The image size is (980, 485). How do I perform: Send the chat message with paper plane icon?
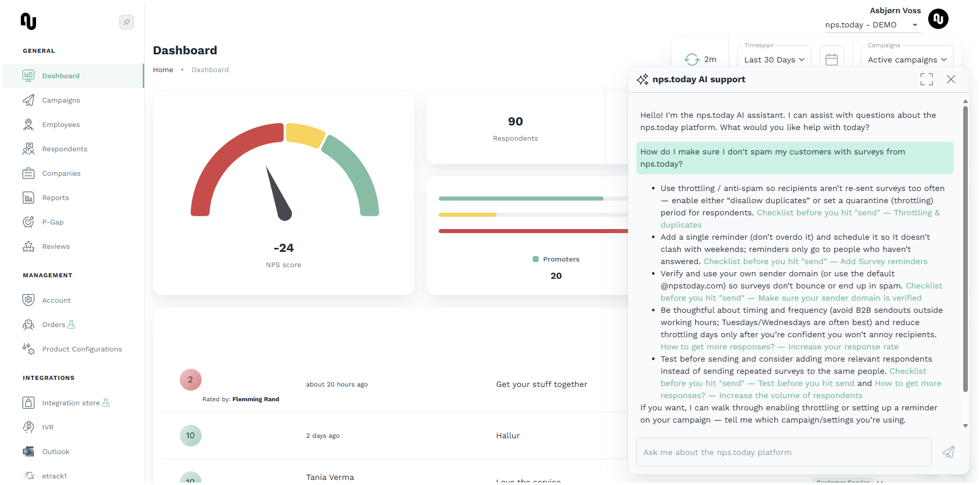pyautogui.click(x=948, y=452)
